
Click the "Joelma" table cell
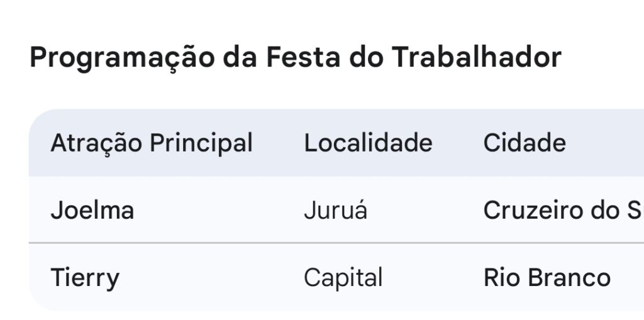(92, 210)
